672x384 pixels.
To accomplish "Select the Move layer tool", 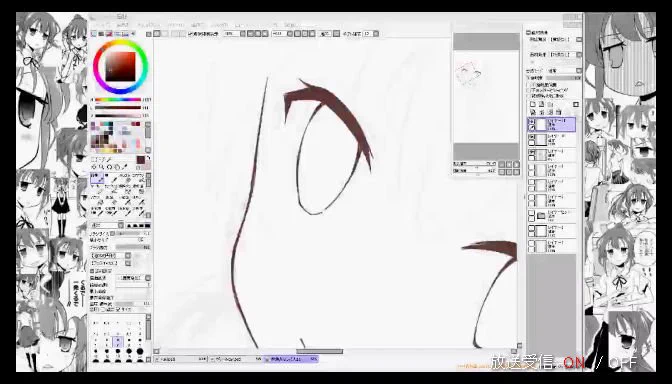I will click(x=94, y=167).
